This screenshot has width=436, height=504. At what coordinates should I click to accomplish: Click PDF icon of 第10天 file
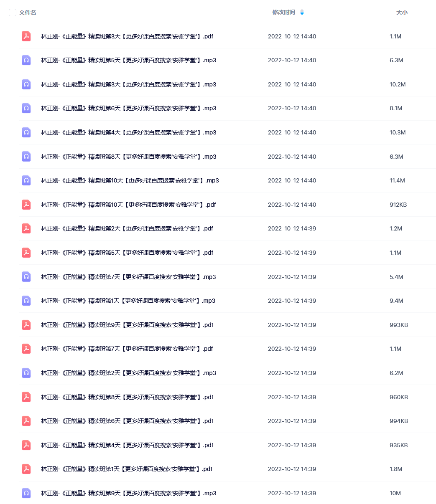(x=26, y=205)
